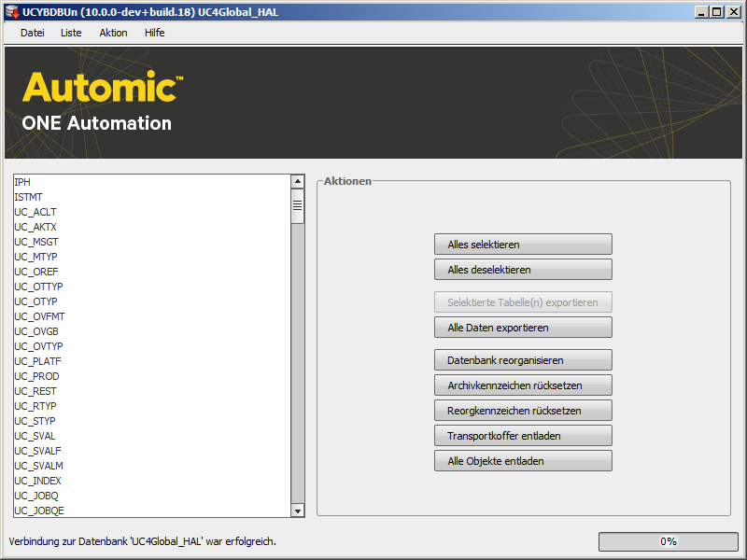Click Alle Daten exportieren button
The height and width of the screenshot is (560, 747).
click(523, 328)
